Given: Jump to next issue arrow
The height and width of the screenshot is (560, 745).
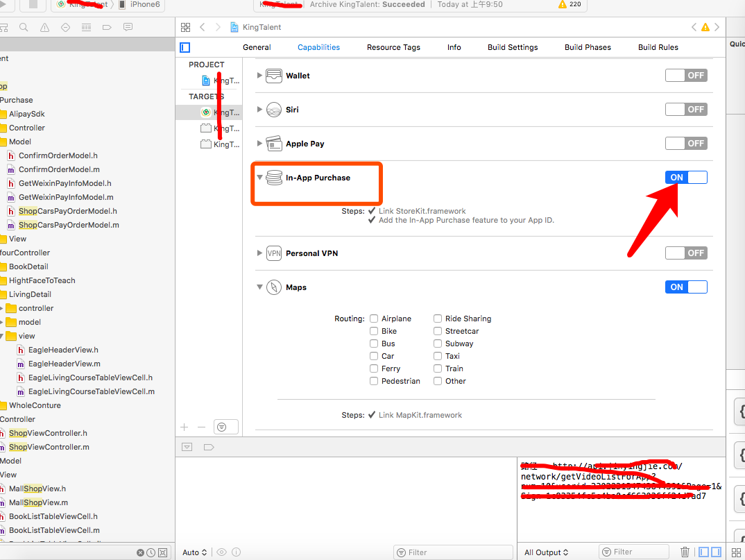Looking at the screenshot, I should 717,27.
